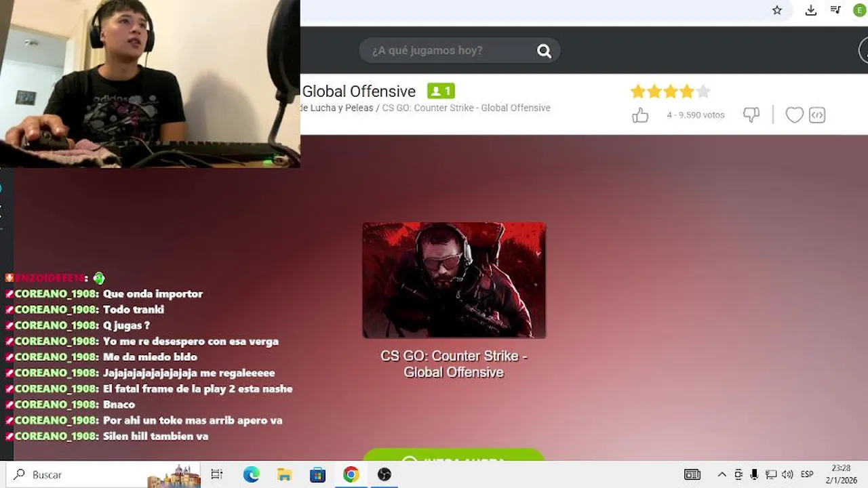Click the 'Global Offensive' page heading
The height and width of the screenshot is (488, 868).
[x=359, y=91]
